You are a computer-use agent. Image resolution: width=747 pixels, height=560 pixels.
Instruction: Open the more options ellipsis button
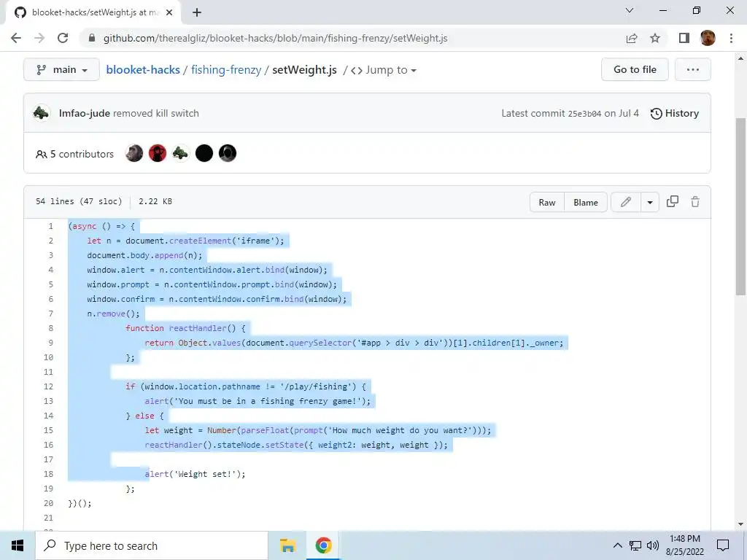693,69
